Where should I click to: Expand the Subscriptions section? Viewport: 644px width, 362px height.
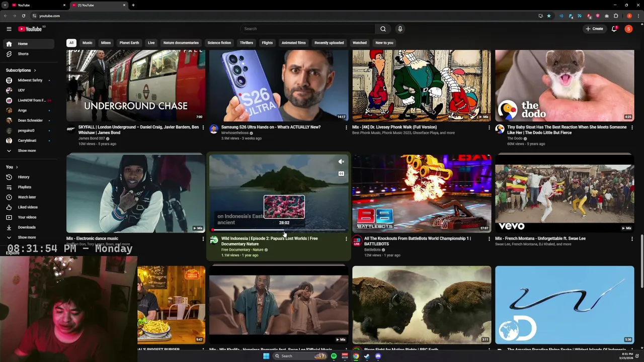[x=21, y=70]
